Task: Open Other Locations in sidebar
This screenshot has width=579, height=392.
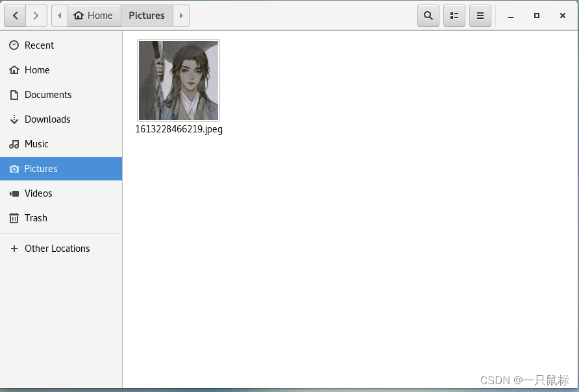Action: click(61, 249)
